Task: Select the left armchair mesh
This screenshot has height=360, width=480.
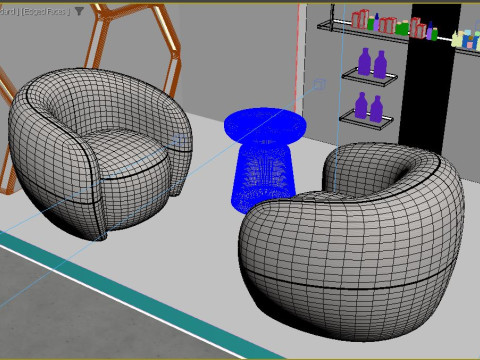Action: (100, 153)
